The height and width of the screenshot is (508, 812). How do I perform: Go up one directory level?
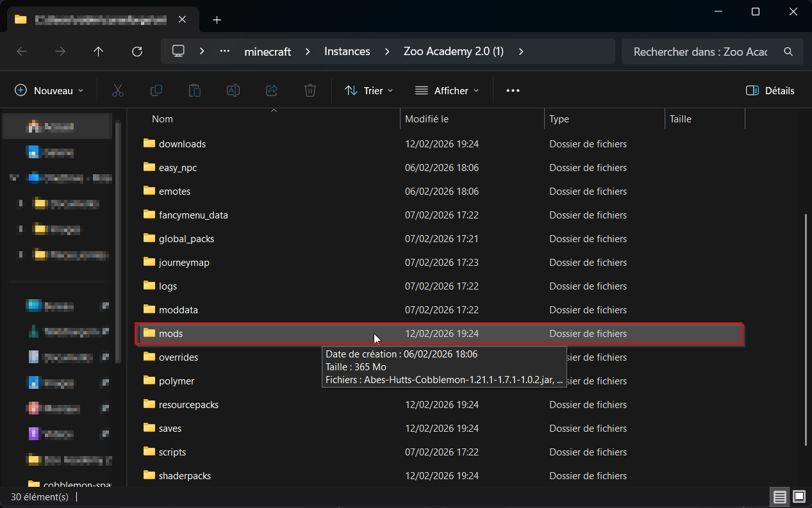[x=98, y=52]
